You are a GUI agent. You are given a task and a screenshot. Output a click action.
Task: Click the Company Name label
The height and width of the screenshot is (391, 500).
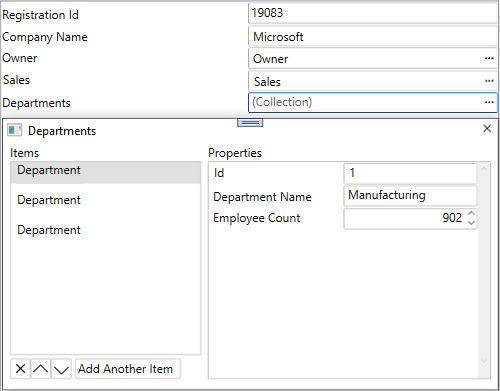(45, 37)
